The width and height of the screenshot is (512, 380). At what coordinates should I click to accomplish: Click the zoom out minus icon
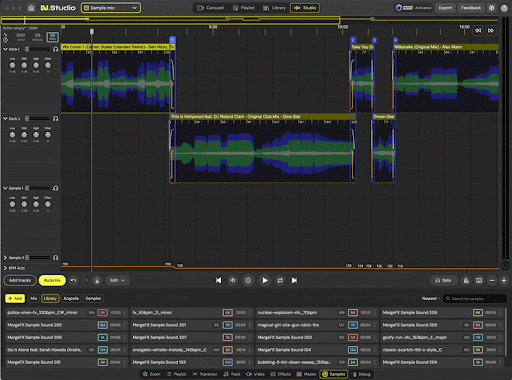[492, 281]
